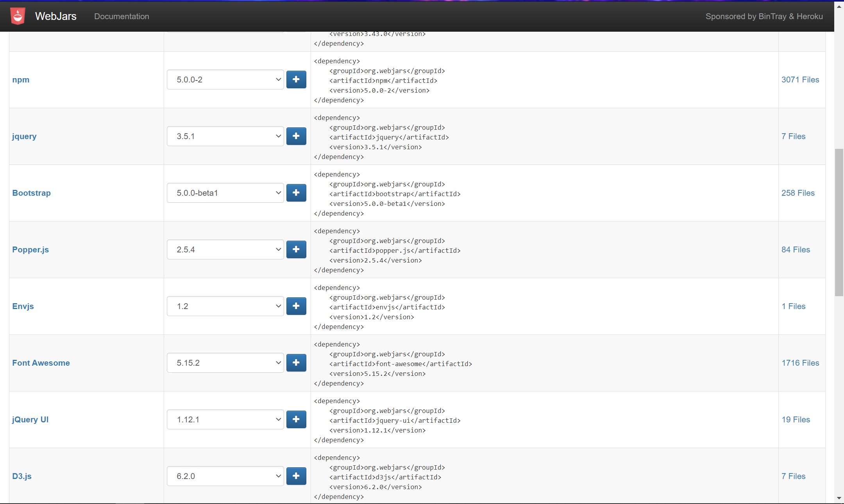Image resolution: width=844 pixels, height=504 pixels.
Task: Open the jQuery UI project link
Action: (x=30, y=420)
